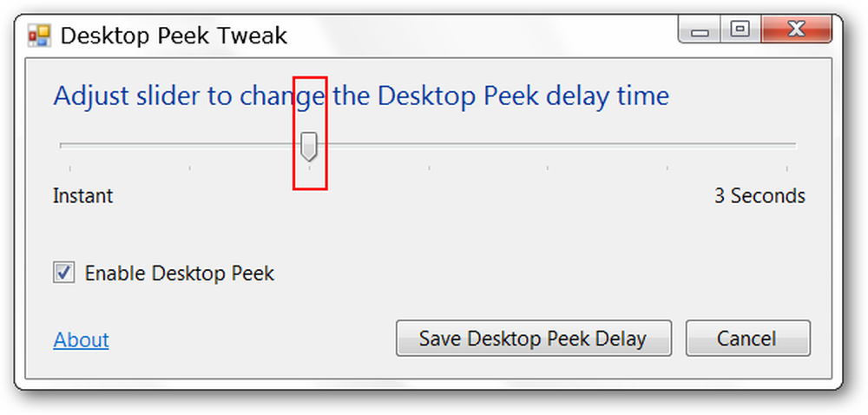
Task: Maximize the Desktop Peek Tweak window
Action: (740, 30)
